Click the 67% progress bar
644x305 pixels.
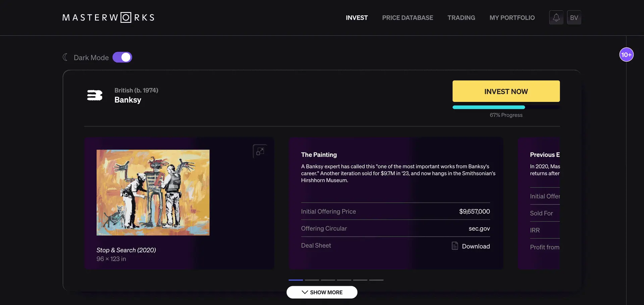click(x=506, y=107)
